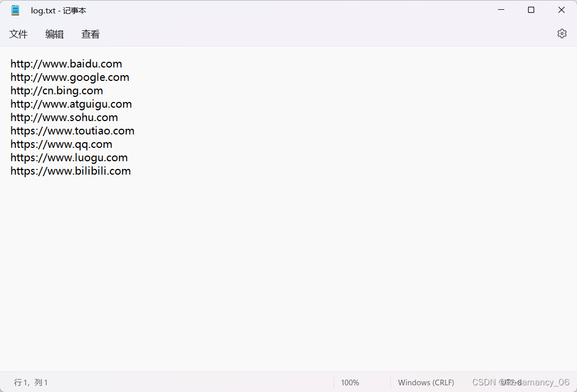Click on the https://www.bilibili.com line
This screenshot has height=392, width=577.
tap(71, 171)
